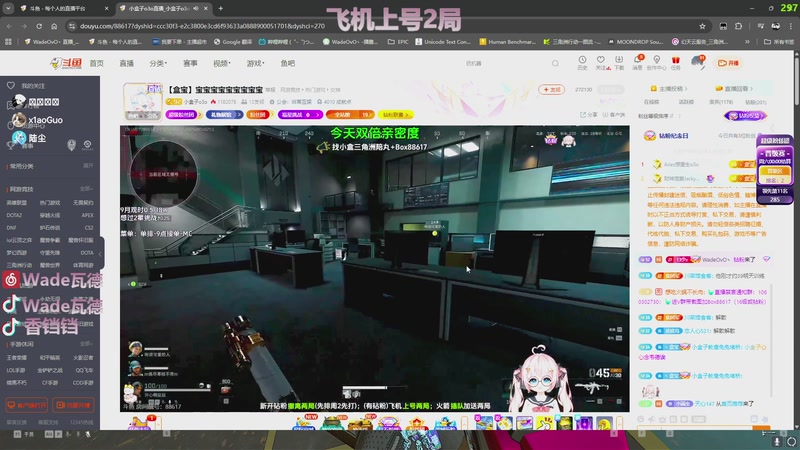Image resolution: width=800 pixels, height=450 pixels.
Task: Go to 鱼吧 in the Douyu nav
Action: [x=288, y=63]
